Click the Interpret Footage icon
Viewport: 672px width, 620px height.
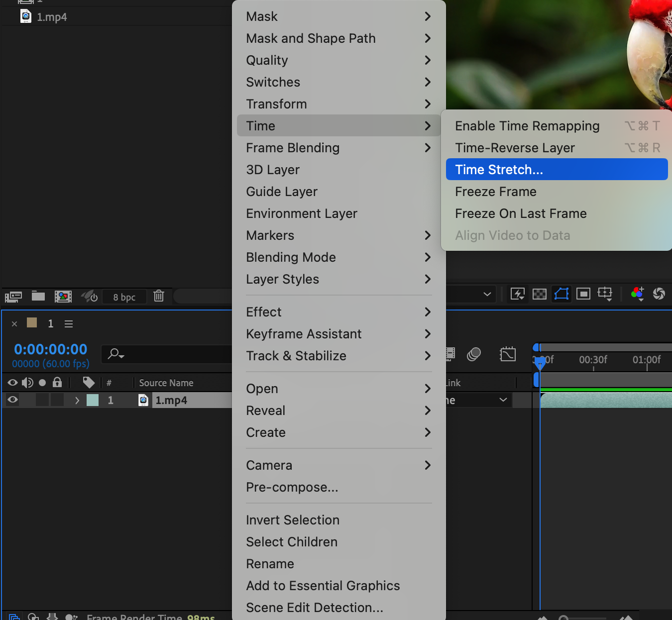[13, 297]
